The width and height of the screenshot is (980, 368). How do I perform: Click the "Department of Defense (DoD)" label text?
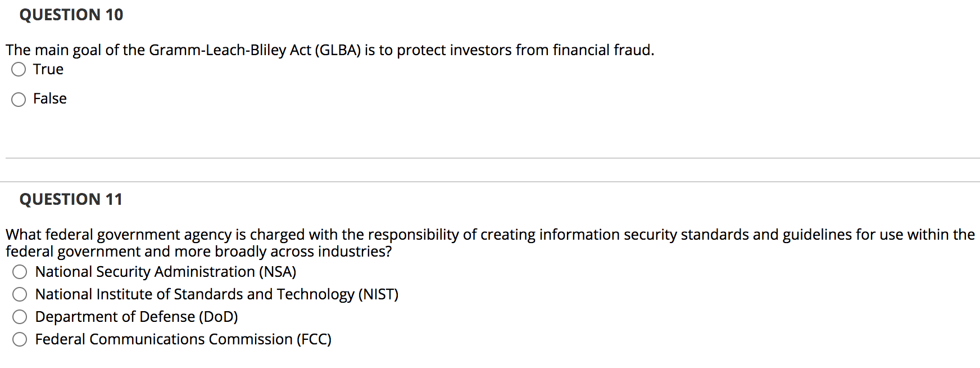pyautogui.click(x=137, y=317)
